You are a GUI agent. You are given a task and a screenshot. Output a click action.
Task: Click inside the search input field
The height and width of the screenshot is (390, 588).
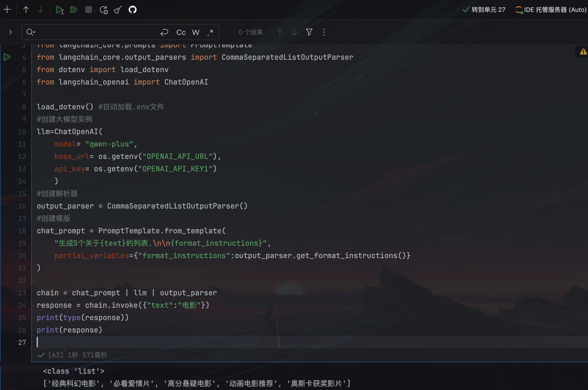(x=93, y=32)
